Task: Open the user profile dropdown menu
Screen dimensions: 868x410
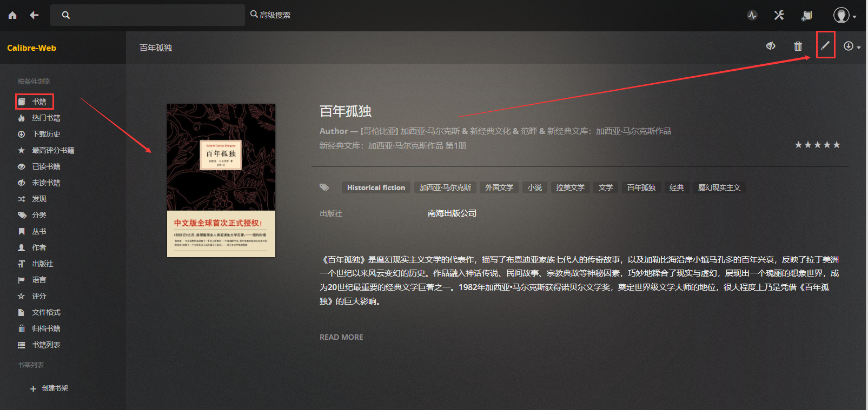Action: 844,15
